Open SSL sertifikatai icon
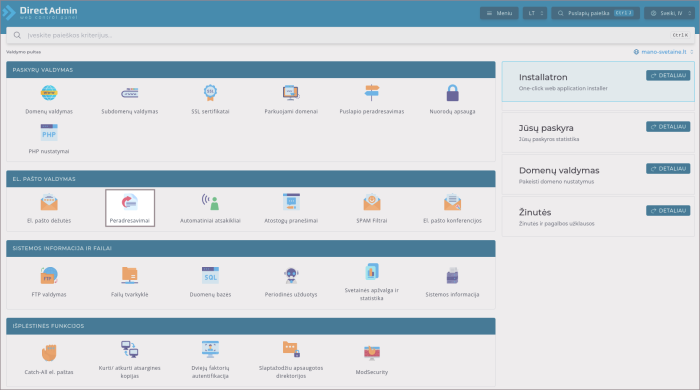Viewport: 700px width, 390px height. coord(210,93)
